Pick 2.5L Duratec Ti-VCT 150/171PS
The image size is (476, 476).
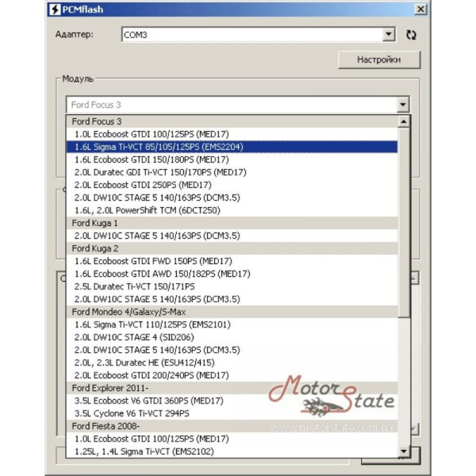[134, 286]
